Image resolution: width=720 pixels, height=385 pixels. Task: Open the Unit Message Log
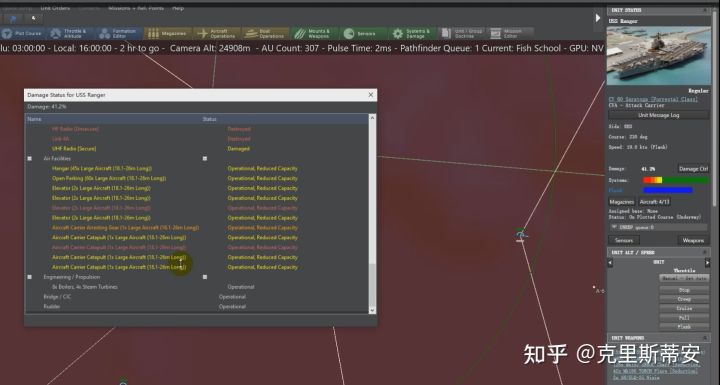click(658, 115)
